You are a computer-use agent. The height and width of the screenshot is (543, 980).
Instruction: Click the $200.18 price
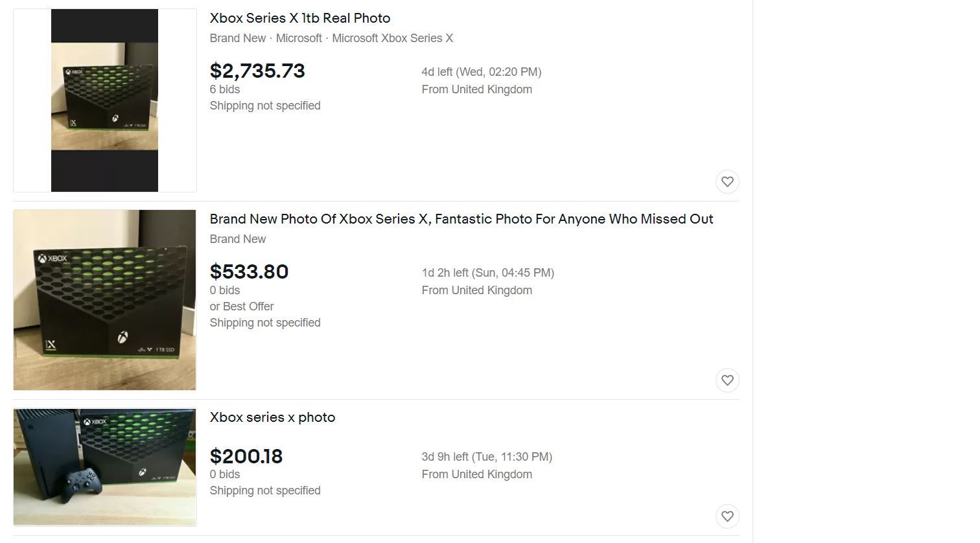click(246, 456)
